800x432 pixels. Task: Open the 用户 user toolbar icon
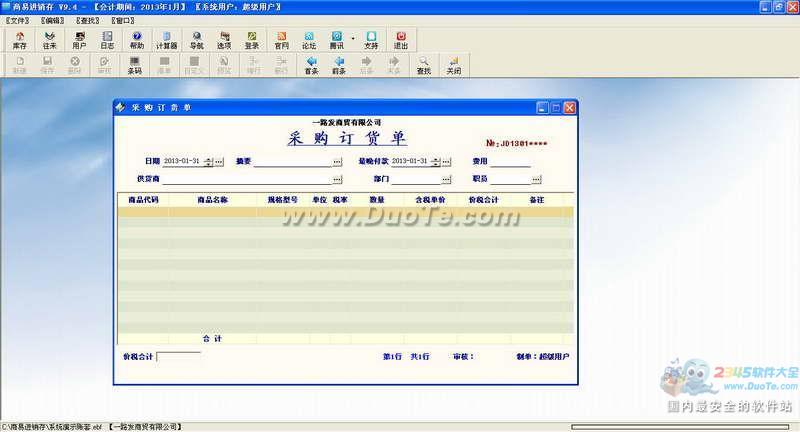pyautogui.click(x=79, y=40)
